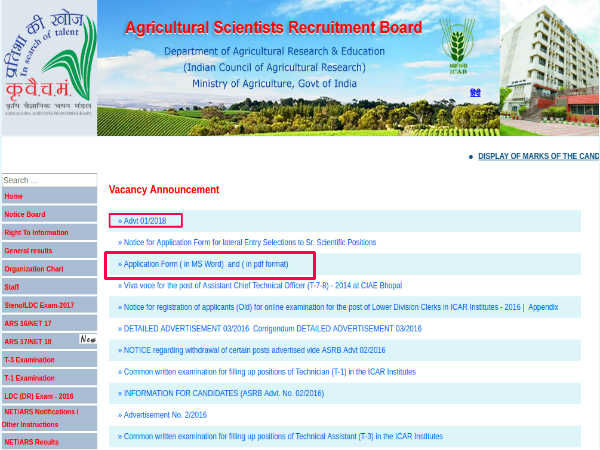600x450 pixels.
Task: Open Technical Assistant (T-3) written examination link
Action: [x=283, y=436]
